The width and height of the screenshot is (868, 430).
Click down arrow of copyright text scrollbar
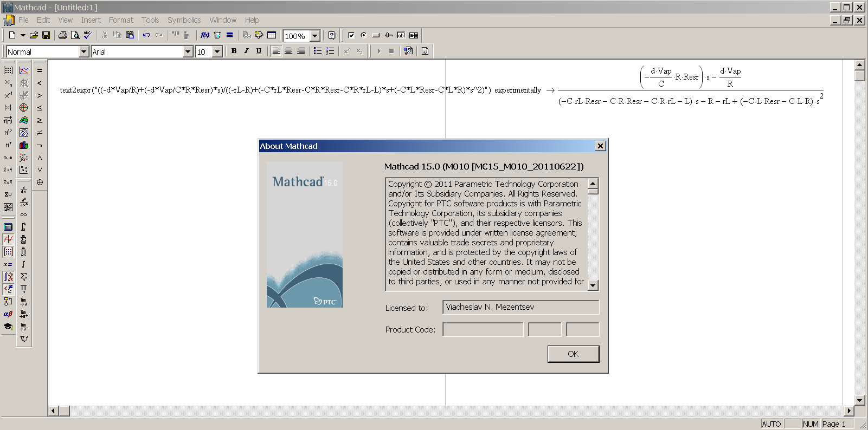[593, 285]
